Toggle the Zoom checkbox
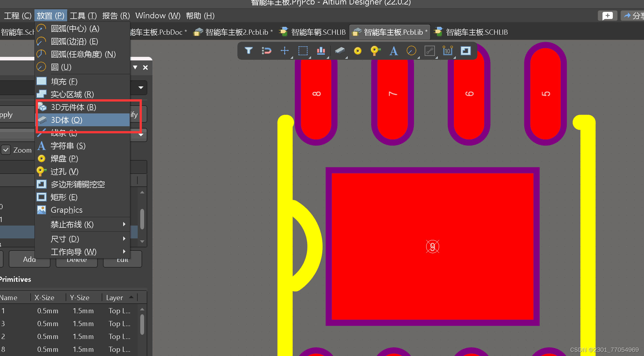644x356 pixels. [x=6, y=150]
